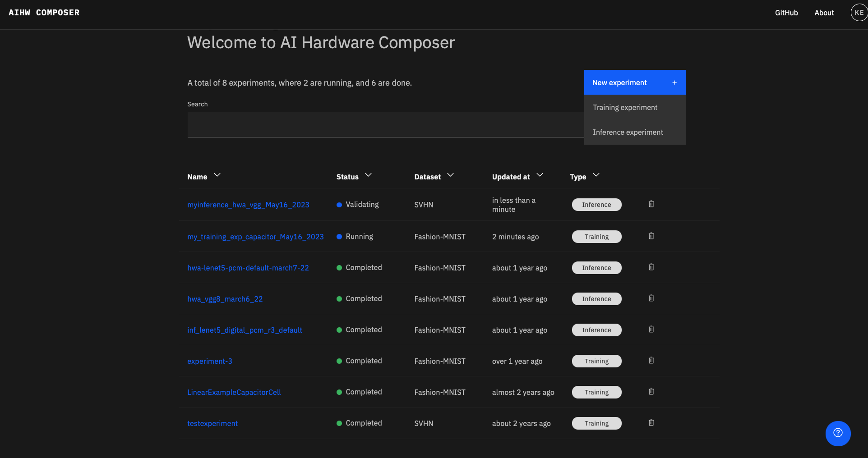This screenshot has width=868, height=458.
Task: Sort by Updated at column chevron
Action: [540, 175]
